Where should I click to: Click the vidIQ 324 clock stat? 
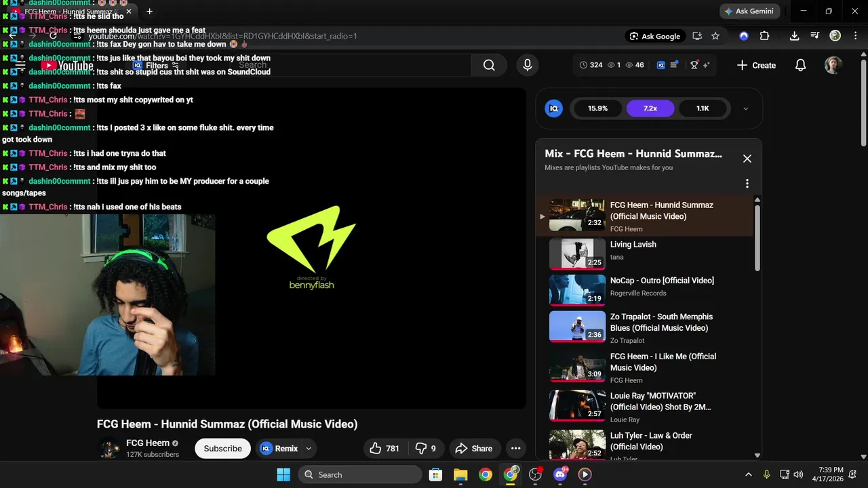591,65
